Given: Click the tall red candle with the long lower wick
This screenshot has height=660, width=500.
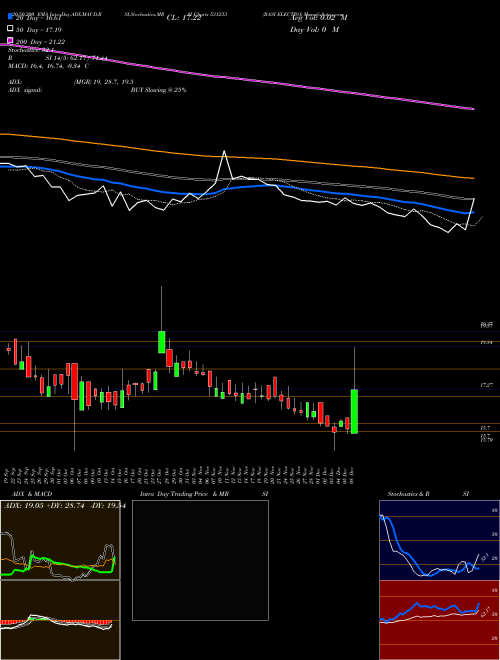Looking at the screenshot, I should [74, 381].
